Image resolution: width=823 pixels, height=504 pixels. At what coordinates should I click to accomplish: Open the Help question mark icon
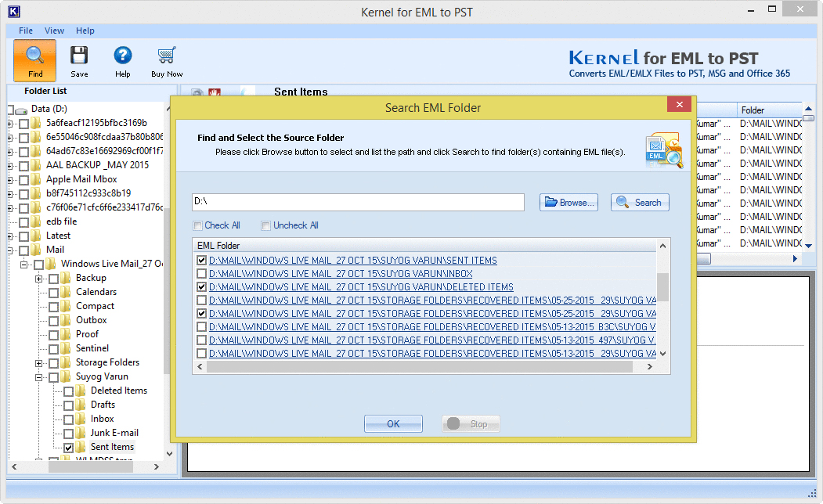pos(123,55)
